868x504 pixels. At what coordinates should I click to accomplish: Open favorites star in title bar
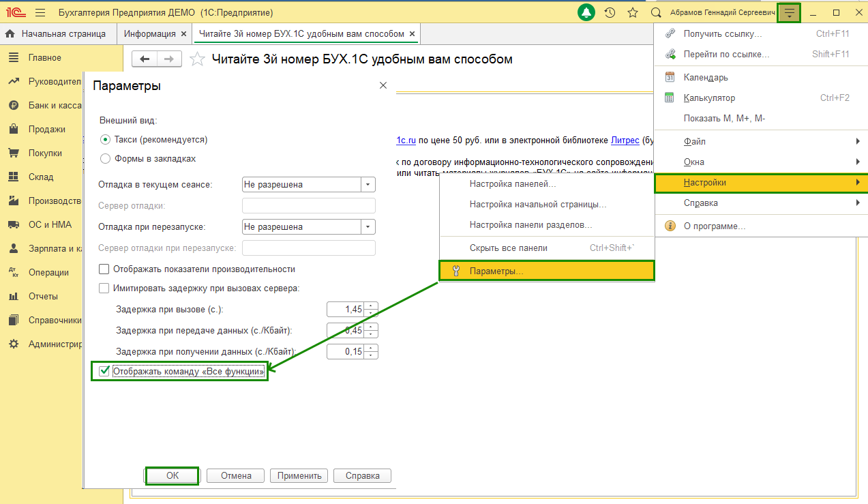click(x=633, y=12)
